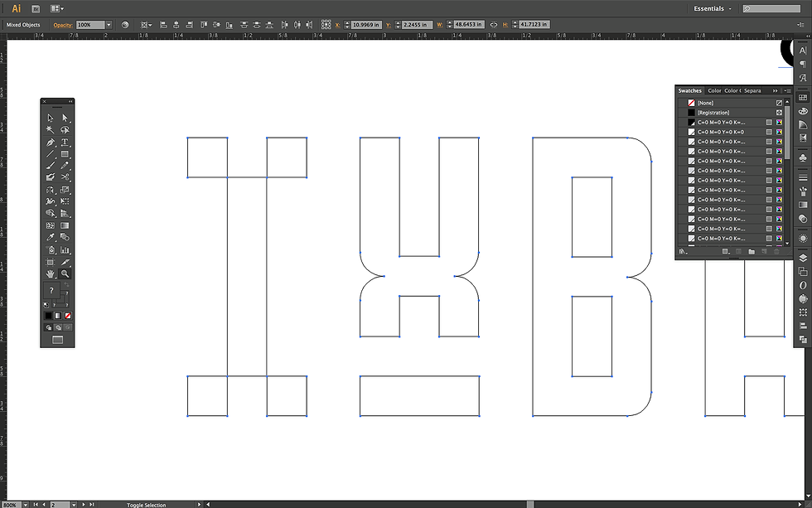Pick the Eraser tool

tap(51, 177)
